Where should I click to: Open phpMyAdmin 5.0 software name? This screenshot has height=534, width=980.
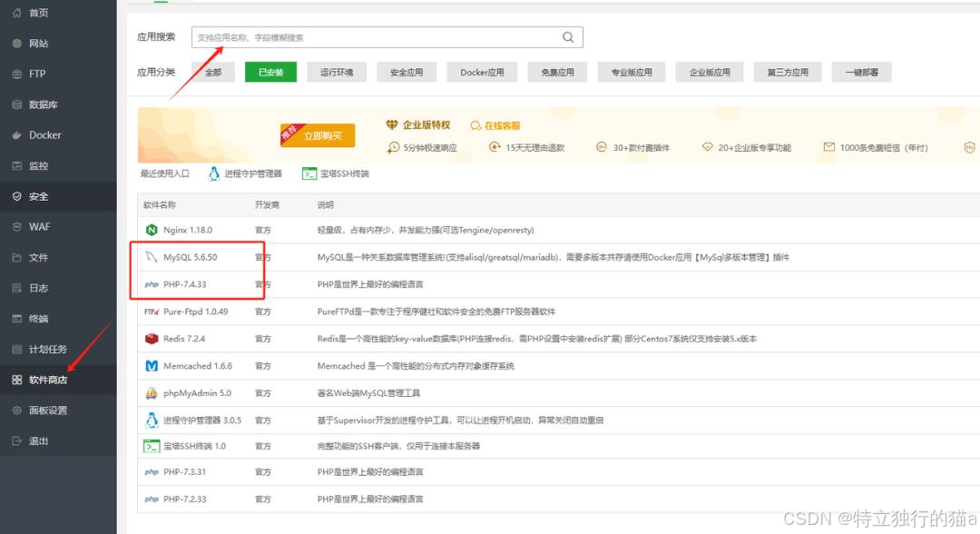click(197, 393)
